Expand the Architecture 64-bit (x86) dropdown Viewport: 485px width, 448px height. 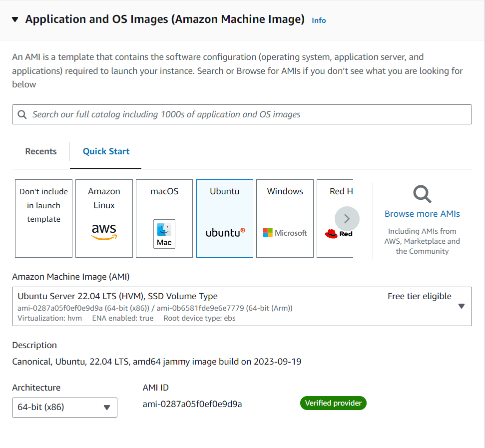(x=64, y=407)
